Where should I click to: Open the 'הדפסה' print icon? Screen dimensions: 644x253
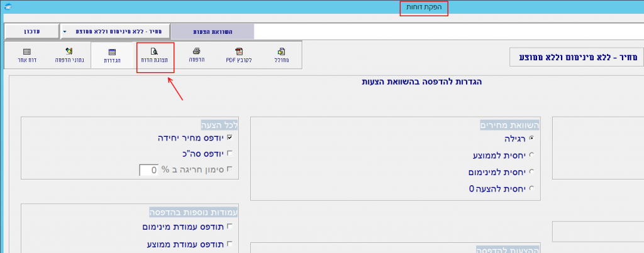[197, 56]
